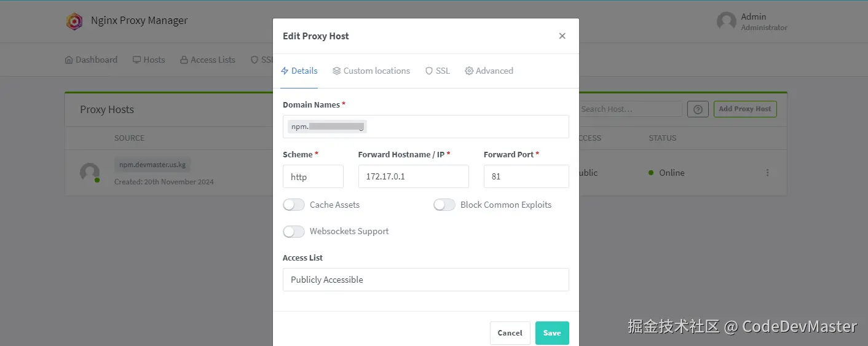Open the SSL tab in dialog
868x346 pixels.
click(x=437, y=71)
